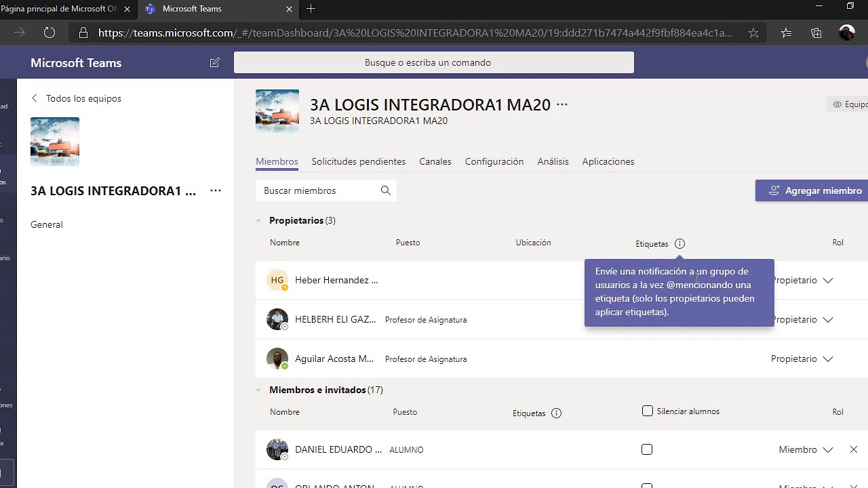Click the name Aguilar Acosta M
Image resolution: width=868 pixels, height=488 pixels.
click(x=334, y=359)
